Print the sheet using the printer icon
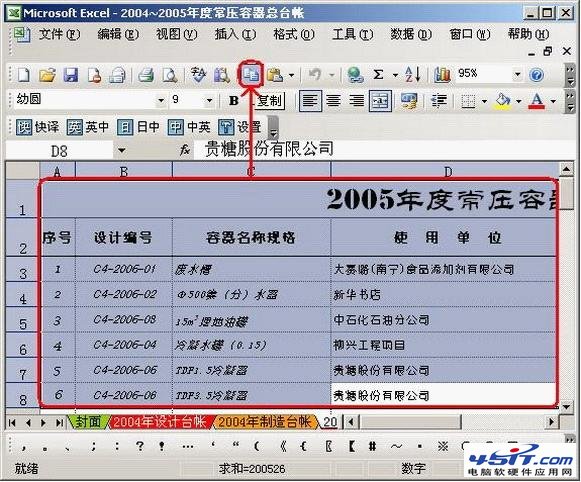 (146, 75)
